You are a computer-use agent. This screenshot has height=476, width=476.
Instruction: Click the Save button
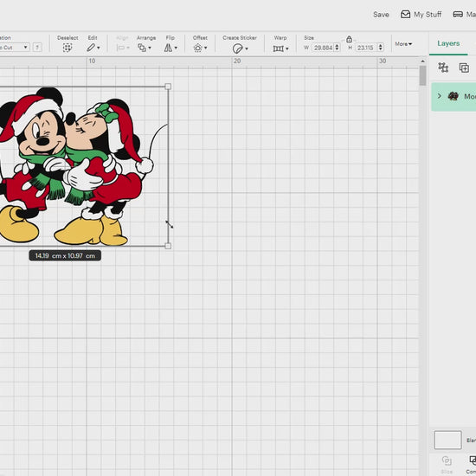381,14
